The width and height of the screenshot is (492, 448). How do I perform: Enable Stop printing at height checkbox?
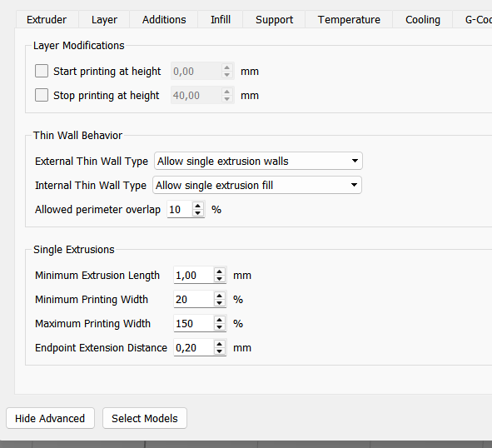point(42,95)
